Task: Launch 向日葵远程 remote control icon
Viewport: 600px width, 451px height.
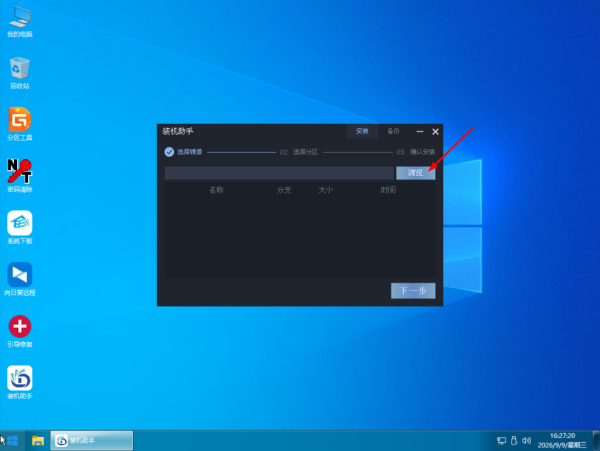Action: point(20,279)
